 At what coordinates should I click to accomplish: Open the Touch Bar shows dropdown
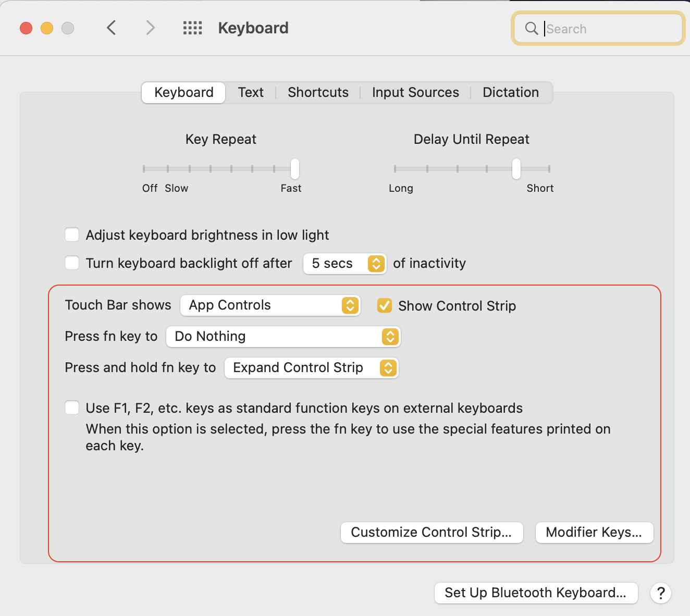click(x=270, y=305)
